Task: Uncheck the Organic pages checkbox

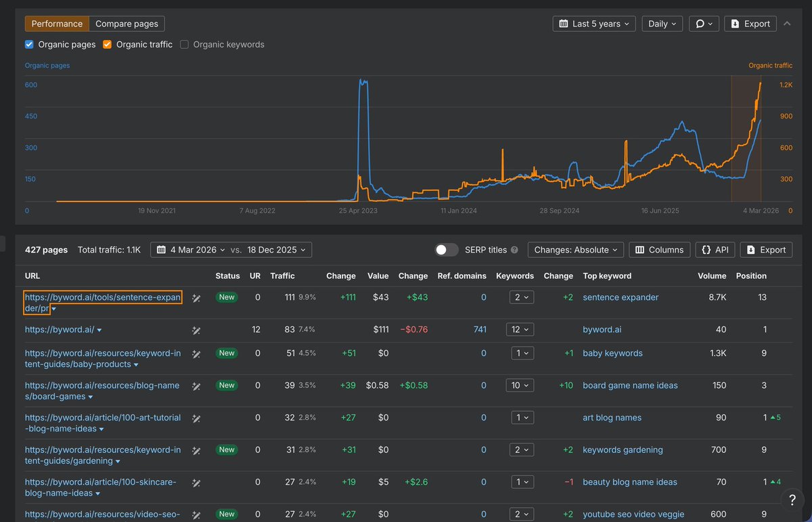Action: pyautogui.click(x=29, y=45)
